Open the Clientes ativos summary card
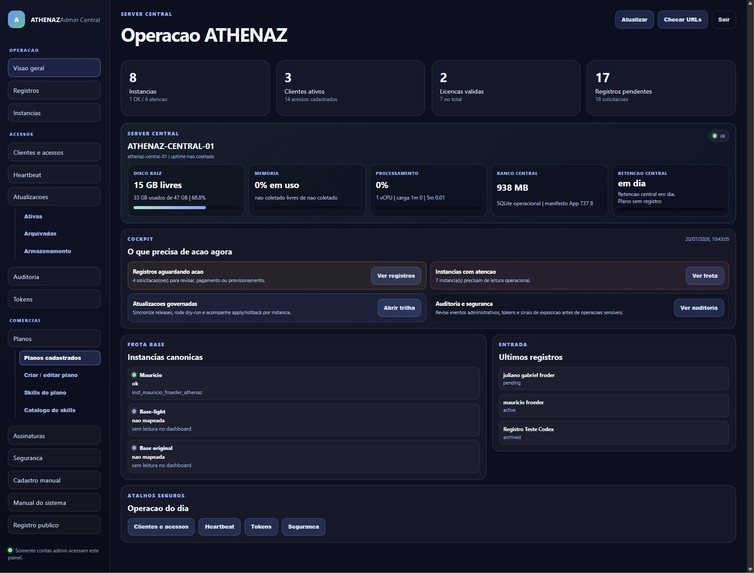This screenshot has height=573, width=754. [x=351, y=88]
